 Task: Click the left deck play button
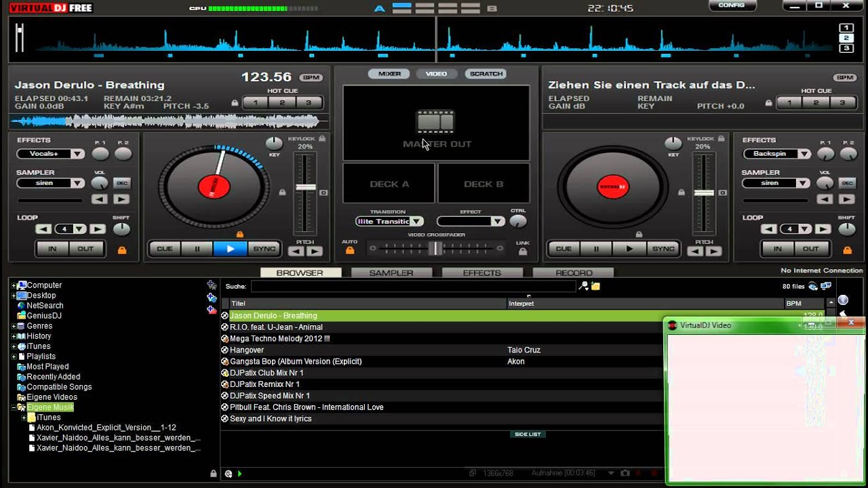pyautogui.click(x=231, y=249)
